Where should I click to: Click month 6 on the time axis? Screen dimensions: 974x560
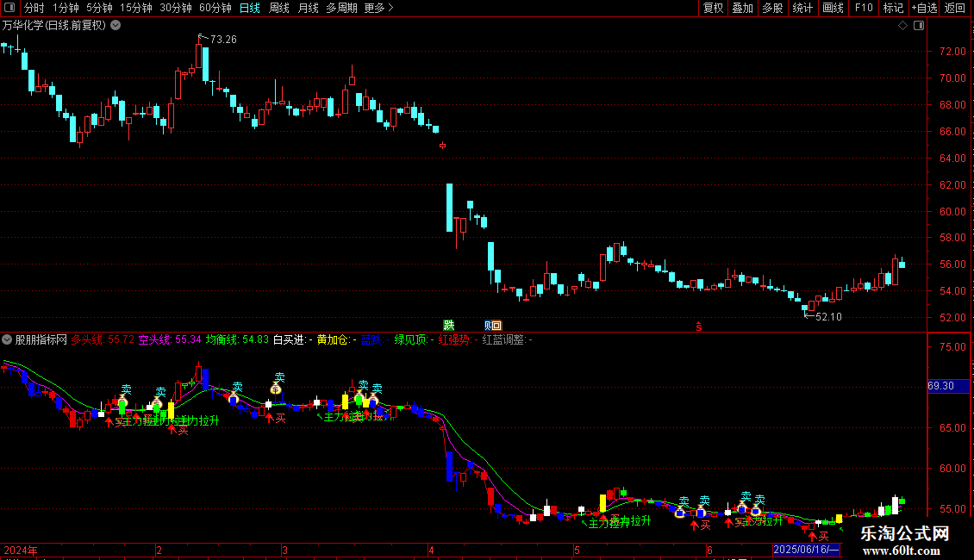point(709,550)
